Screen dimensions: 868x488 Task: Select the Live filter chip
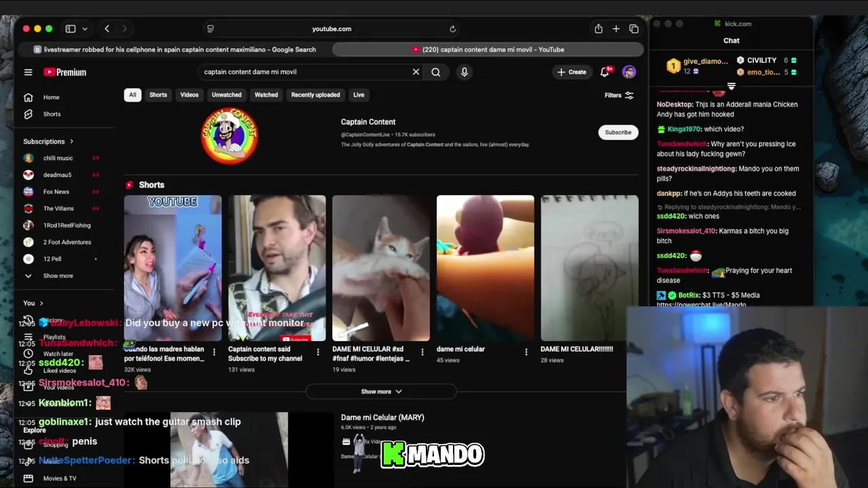(359, 95)
